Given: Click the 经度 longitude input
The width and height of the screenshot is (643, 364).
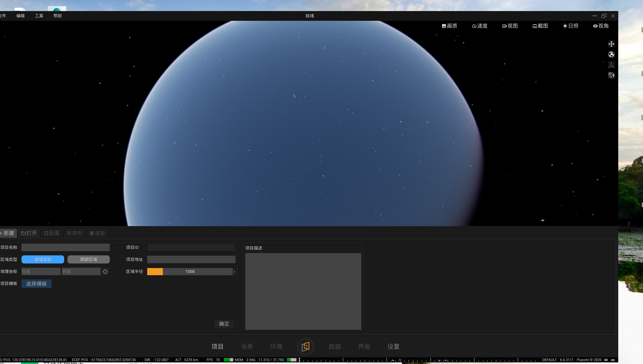Looking at the screenshot, I should [41, 272].
